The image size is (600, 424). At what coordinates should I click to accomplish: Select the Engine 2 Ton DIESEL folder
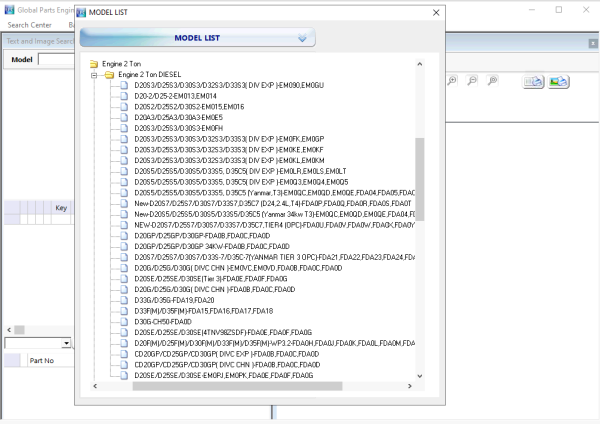[x=149, y=74]
